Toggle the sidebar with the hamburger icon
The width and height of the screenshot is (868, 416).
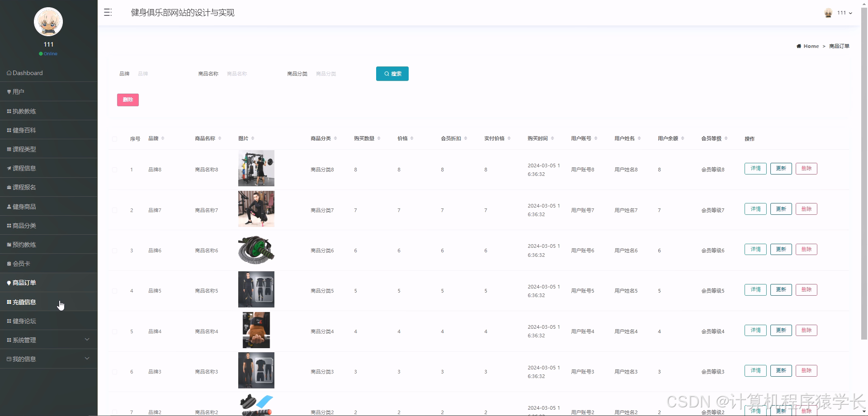coord(108,12)
